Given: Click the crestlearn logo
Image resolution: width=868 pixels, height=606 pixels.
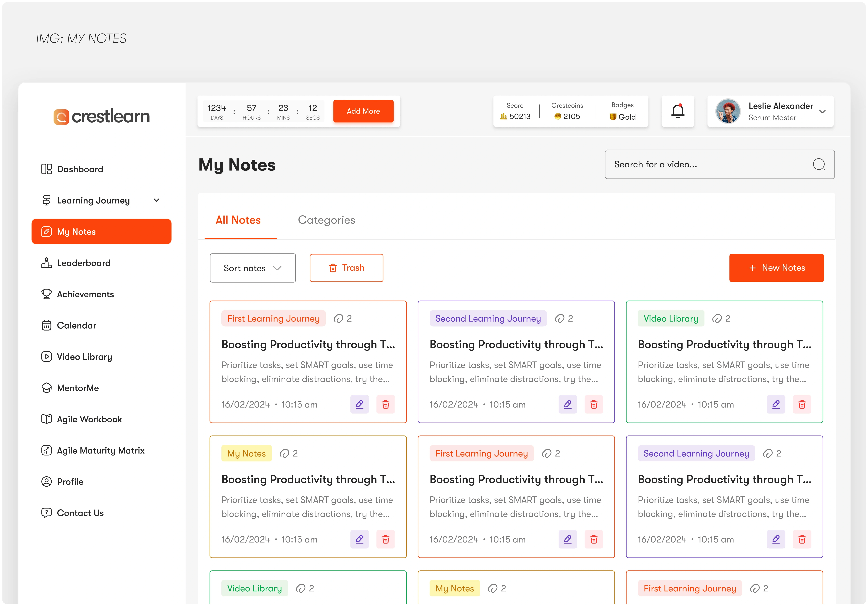Looking at the screenshot, I should click(101, 116).
